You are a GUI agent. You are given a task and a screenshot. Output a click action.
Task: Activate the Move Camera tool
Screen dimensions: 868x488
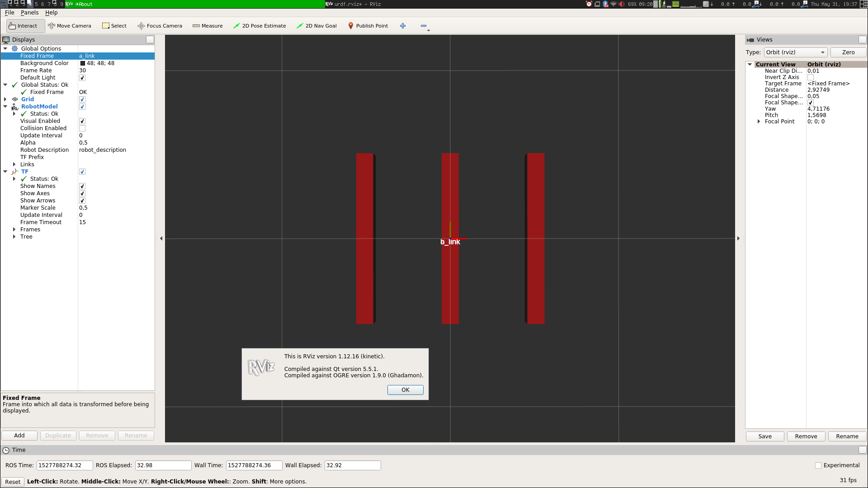pyautogui.click(x=70, y=26)
